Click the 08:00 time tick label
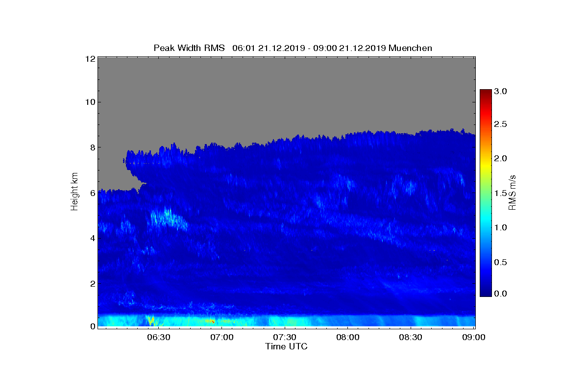Image resolution: width=588 pixels, height=392 pixels. click(x=348, y=338)
